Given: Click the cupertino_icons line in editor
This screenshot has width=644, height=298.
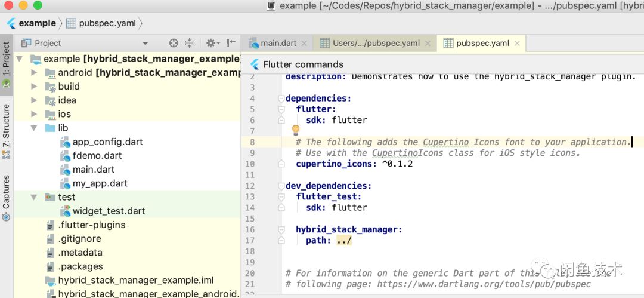Looking at the screenshot, I should pos(354,164).
